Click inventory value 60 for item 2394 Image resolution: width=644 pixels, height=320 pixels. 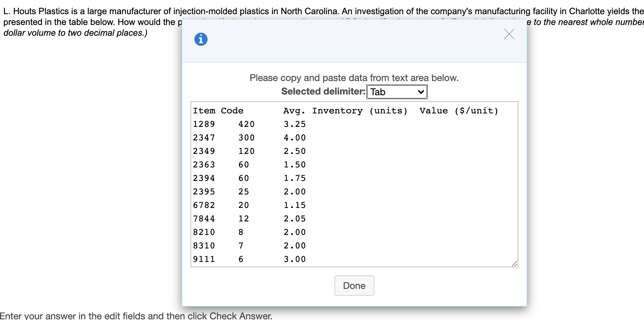pyautogui.click(x=244, y=178)
